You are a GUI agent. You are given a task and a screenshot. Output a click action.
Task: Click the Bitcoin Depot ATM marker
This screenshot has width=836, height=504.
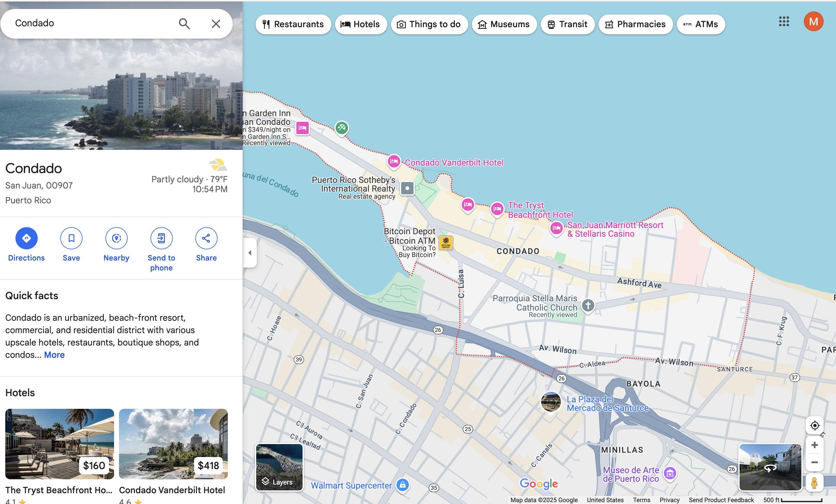pos(446,243)
